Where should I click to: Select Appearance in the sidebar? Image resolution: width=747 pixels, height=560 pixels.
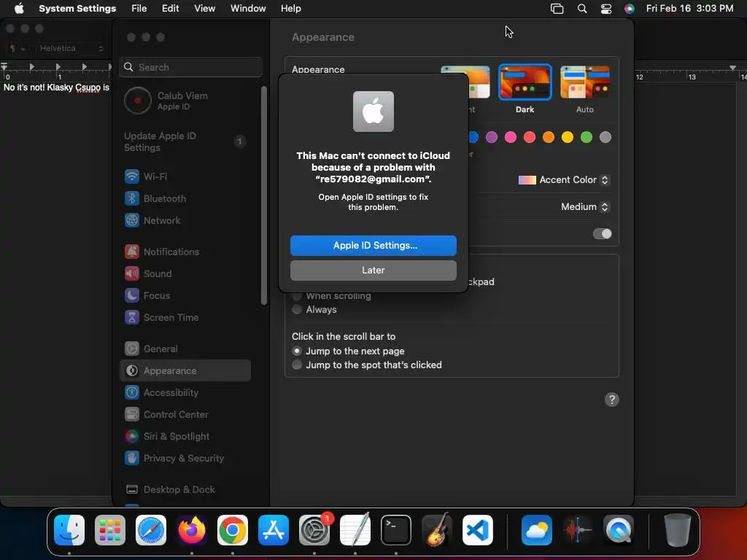(x=185, y=370)
